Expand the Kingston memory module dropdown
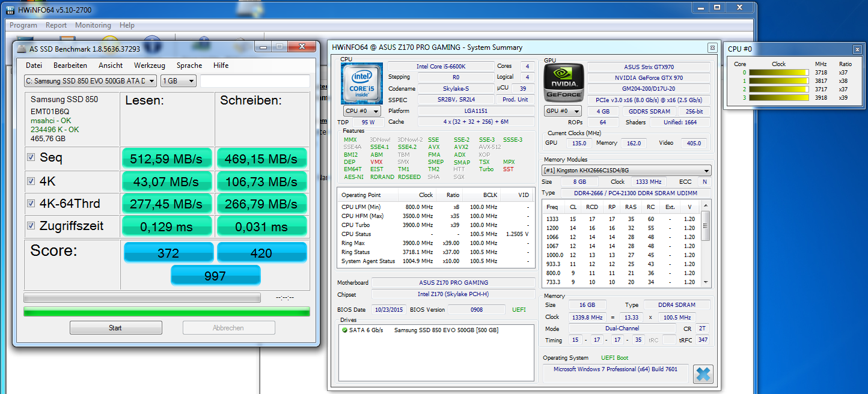 tap(626, 171)
